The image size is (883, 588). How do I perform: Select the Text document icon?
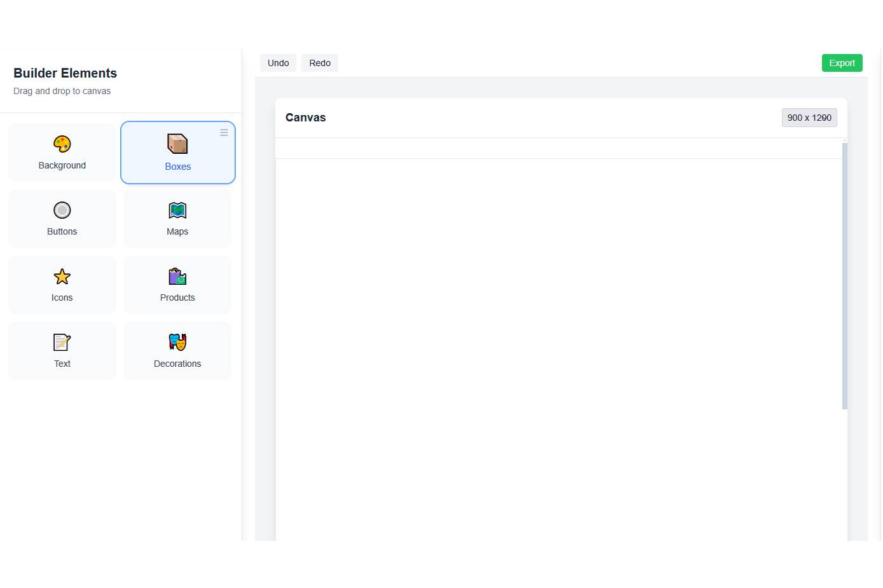62,342
